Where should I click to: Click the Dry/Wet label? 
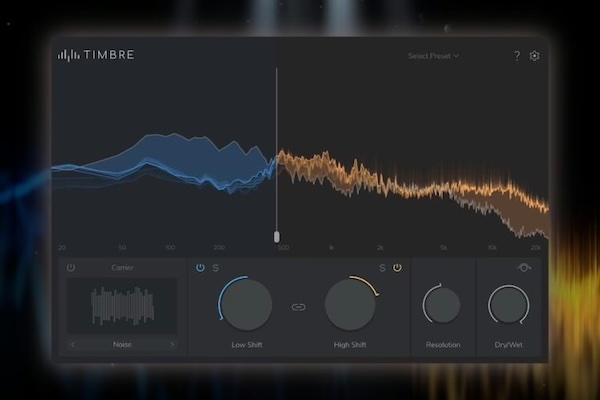pos(509,344)
